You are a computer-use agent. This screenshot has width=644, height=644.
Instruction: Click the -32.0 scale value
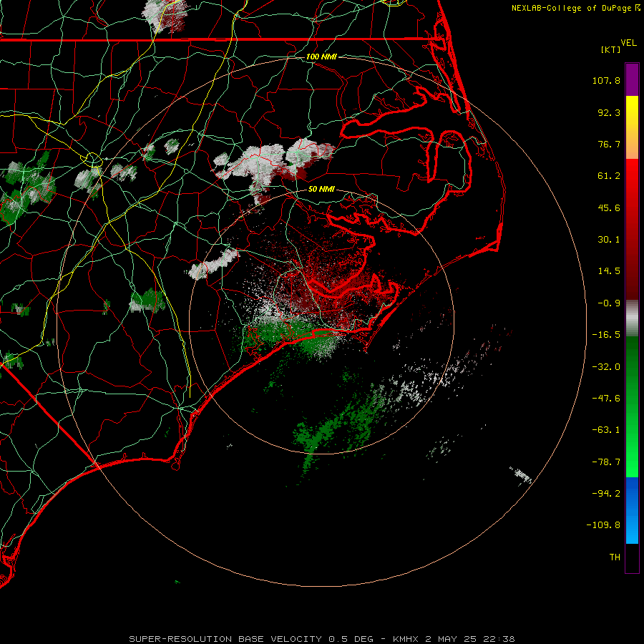coord(606,367)
